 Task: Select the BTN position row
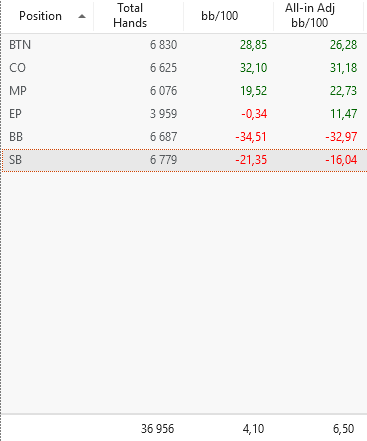(x=184, y=45)
